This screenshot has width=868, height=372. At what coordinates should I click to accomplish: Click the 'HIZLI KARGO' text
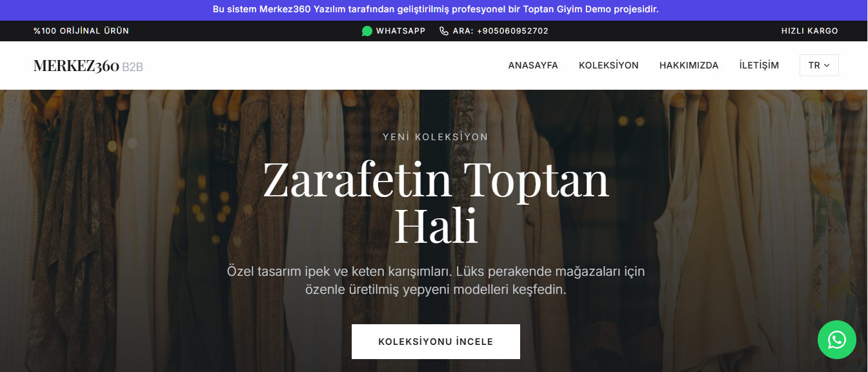[809, 31]
